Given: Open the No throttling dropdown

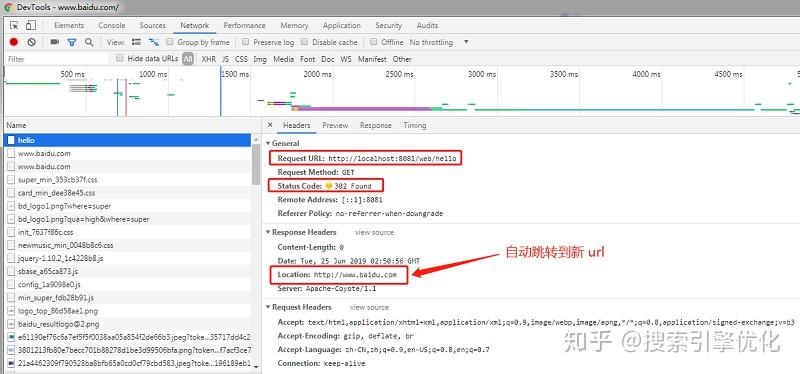Looking at the screenshot, I should (439, 42).
